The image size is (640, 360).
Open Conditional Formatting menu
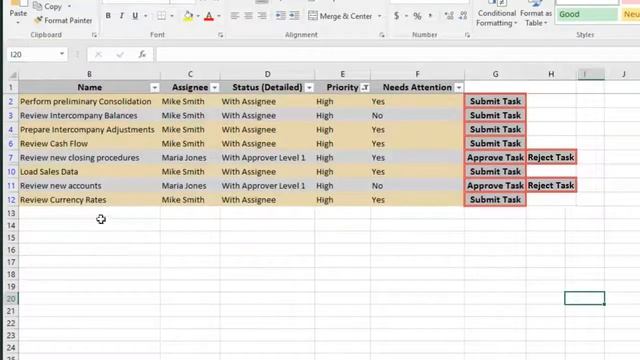click(497, 14)
